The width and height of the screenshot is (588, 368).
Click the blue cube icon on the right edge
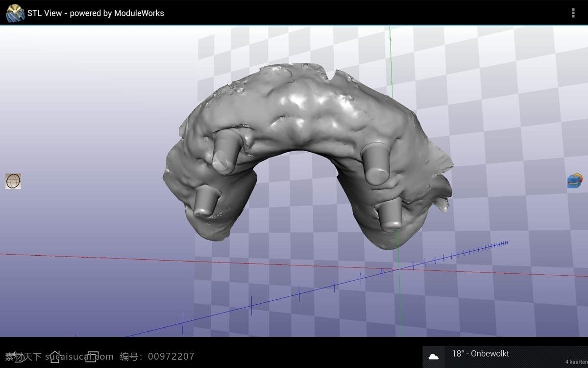click(575, 181)
